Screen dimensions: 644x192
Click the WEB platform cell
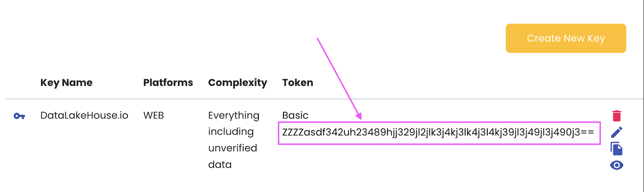point(154,116)
